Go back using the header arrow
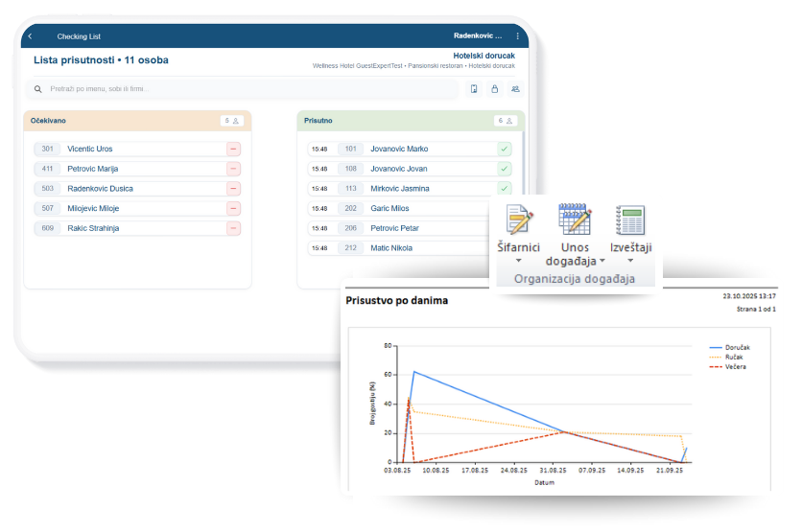Viewport: 802px width, 532px height. [30, 36]
